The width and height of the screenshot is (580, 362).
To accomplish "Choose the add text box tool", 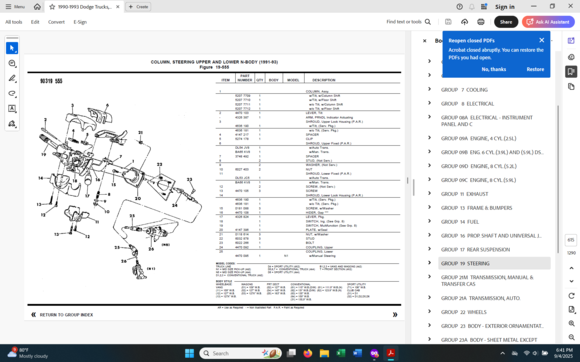I will [12, 109].
